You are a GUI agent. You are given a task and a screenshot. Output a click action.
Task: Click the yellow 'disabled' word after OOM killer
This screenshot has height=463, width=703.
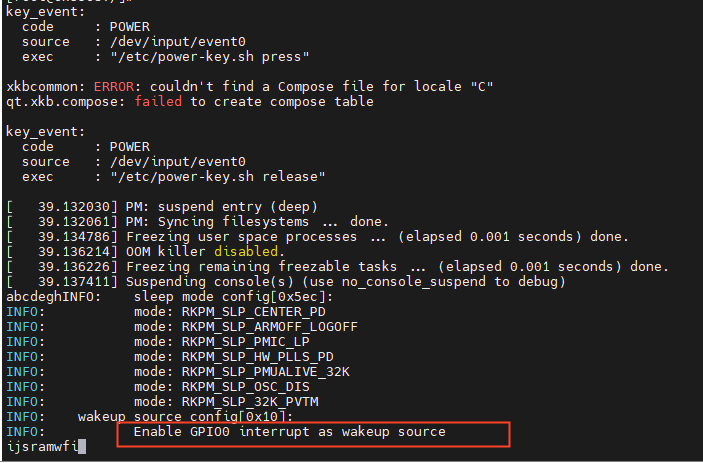pyautogui.click(x=246, y=251)
